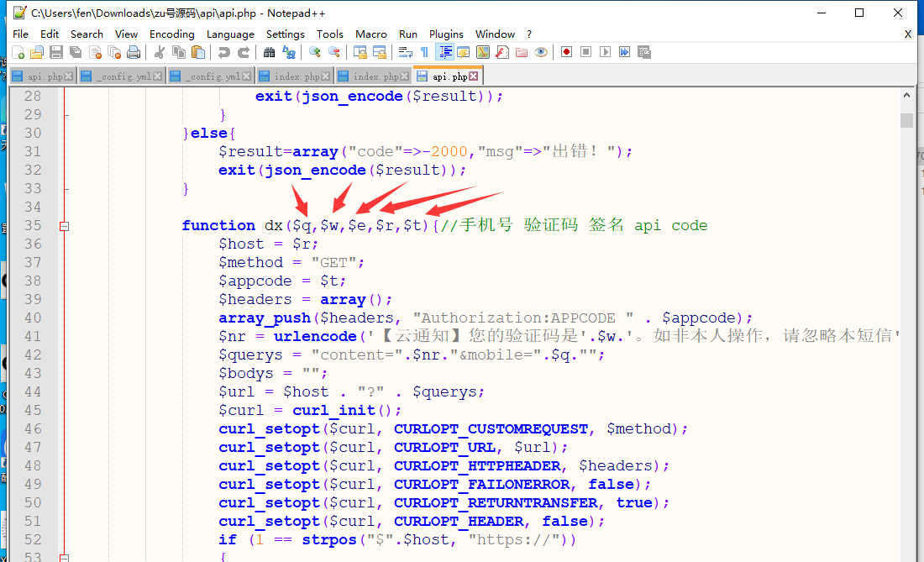924x562 pixels.
Task: Open a file with the Open icon
Action: click(35, 52)
